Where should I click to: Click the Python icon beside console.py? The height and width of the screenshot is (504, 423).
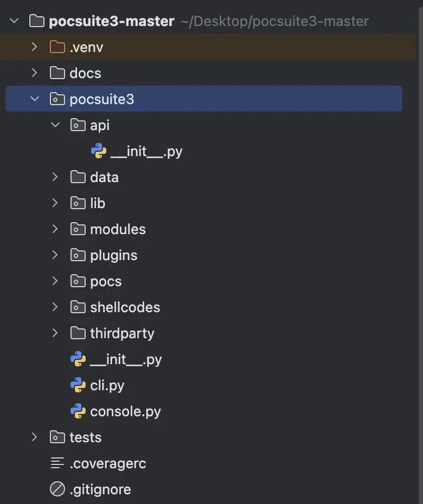[x=78, y=411]
